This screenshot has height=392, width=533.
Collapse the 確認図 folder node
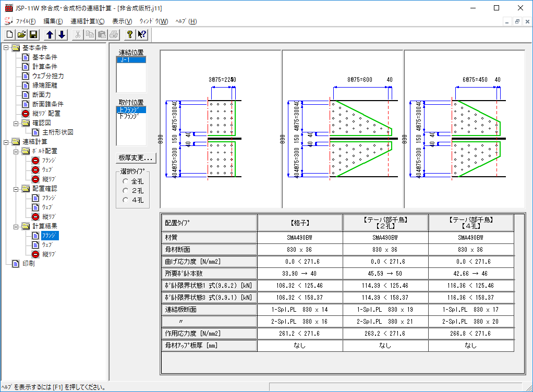tap(16, 123)
